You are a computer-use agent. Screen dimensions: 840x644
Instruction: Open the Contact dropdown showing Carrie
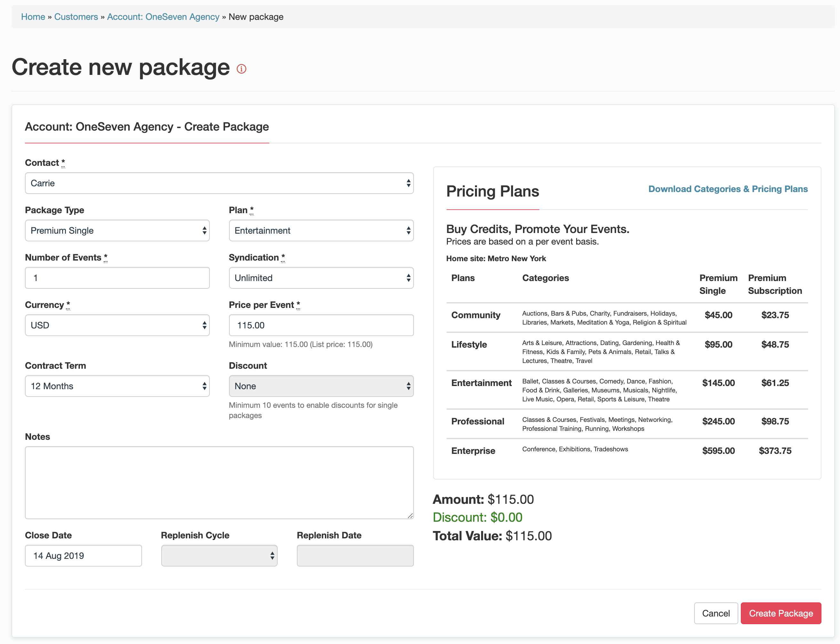point(219,183)
